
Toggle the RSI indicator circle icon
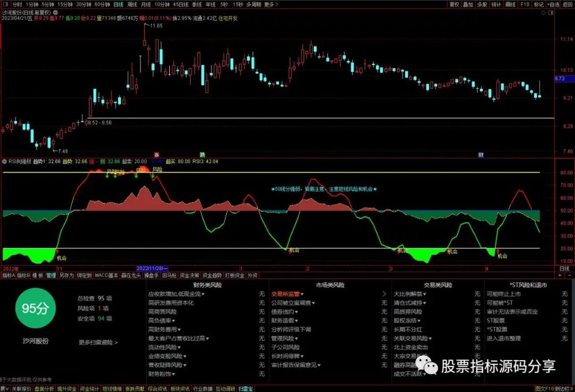coord(4,161)
